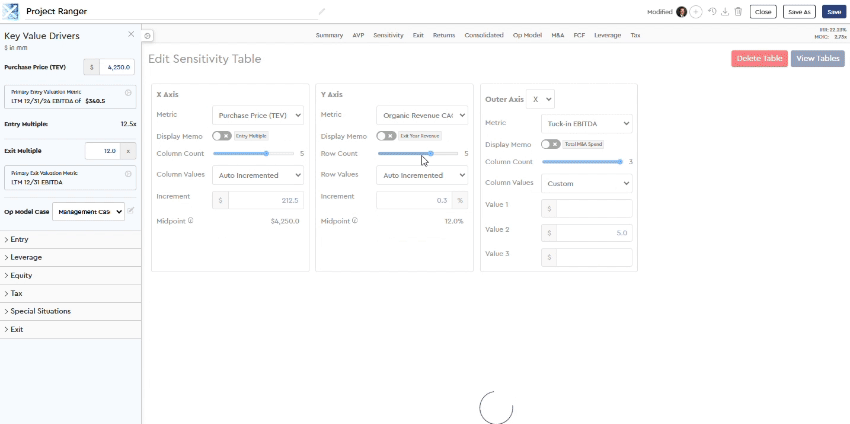Enable Outer Axis Display Memo toggle
The image size is (850, 424).
pyautogui.click(x=550, y=144)
